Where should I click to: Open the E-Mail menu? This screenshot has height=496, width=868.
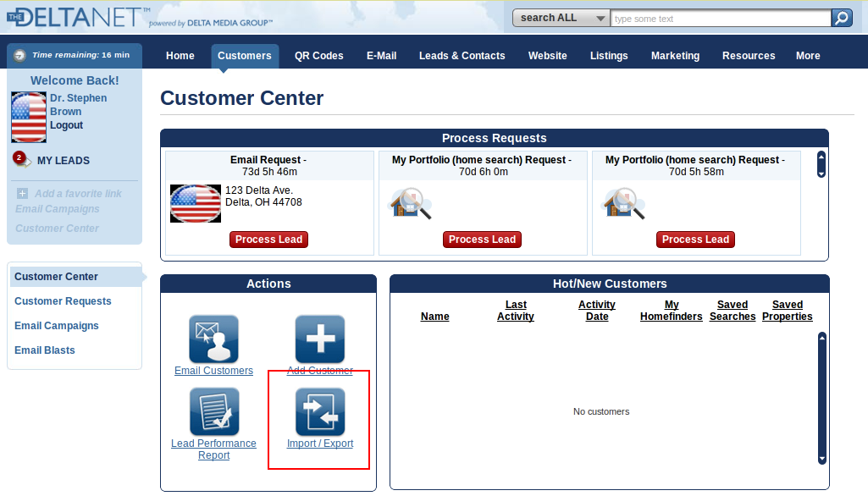(x=381, y=56)
